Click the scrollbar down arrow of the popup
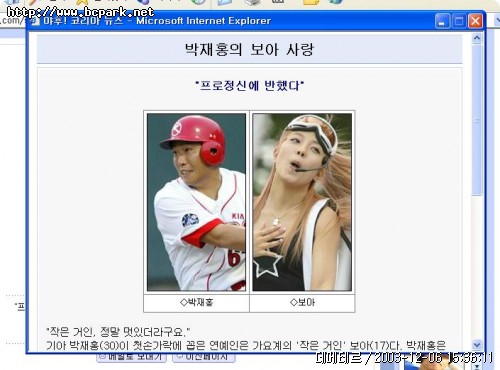This screenshot has height=370, width=500. (477, 344)
